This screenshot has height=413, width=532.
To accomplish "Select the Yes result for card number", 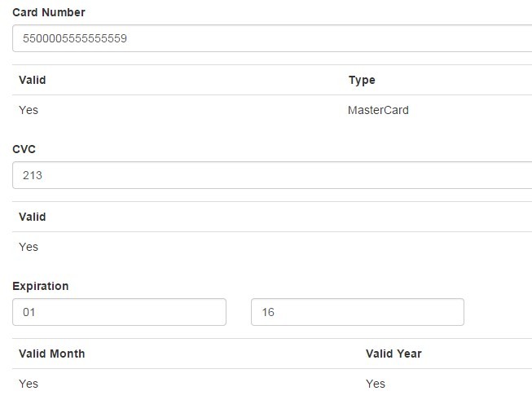I will (29, 110).
